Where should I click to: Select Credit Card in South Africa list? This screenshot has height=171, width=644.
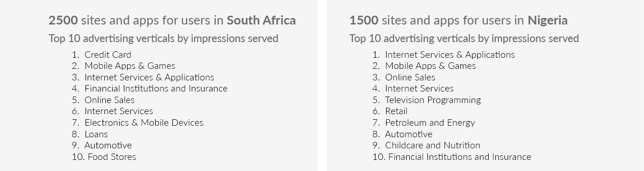pyautogui.click(x=108, y=55)
